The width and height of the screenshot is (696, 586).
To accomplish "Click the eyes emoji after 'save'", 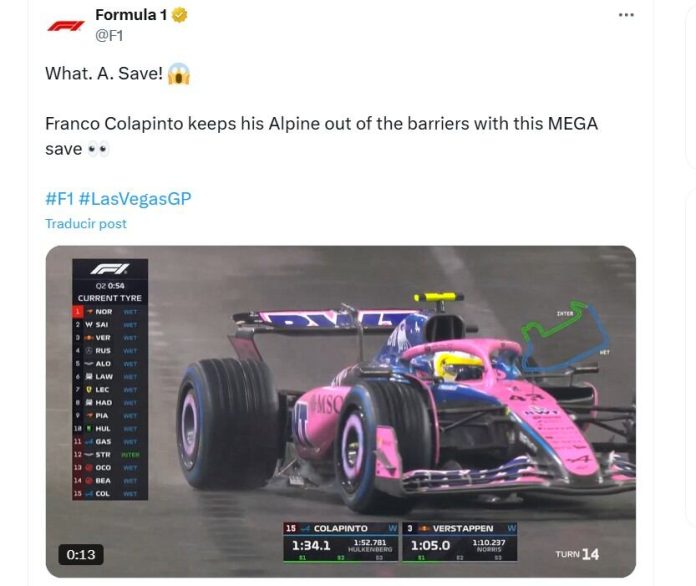I will click(98, 150).
